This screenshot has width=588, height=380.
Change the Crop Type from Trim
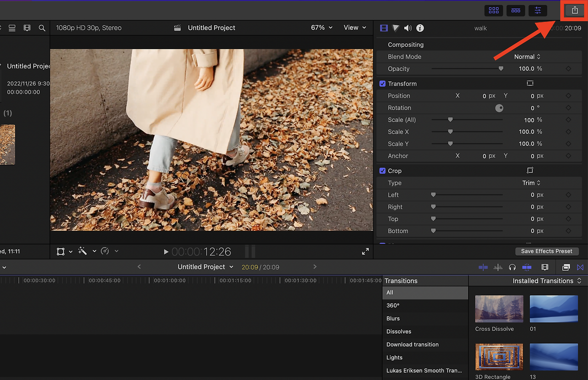click(531, 183)
